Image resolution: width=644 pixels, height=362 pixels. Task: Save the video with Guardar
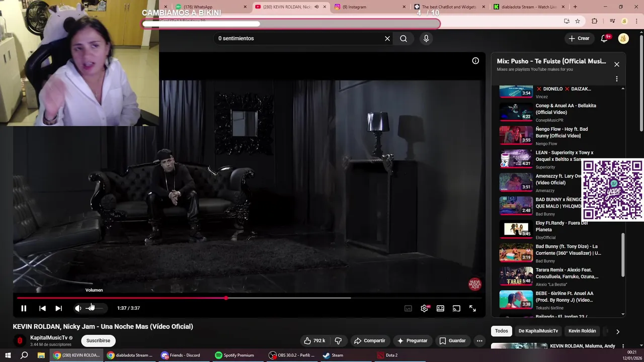pyautogui.click(x=452, y=340)
